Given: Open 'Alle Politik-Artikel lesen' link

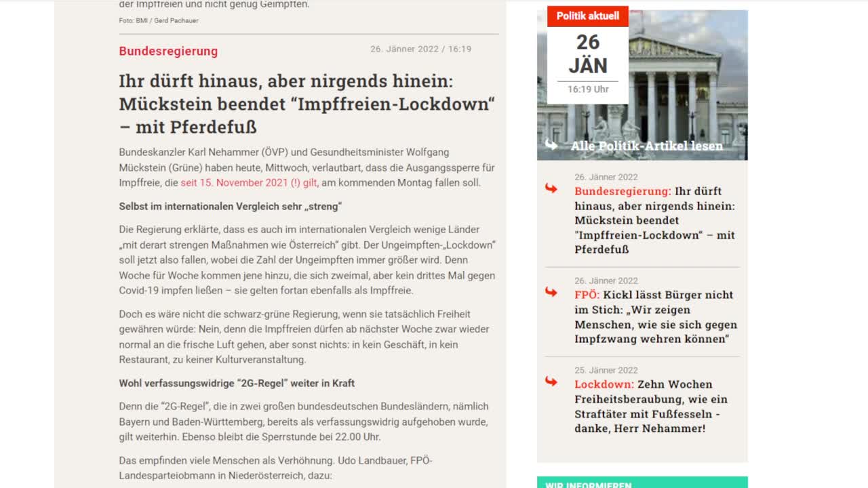Looking at the screenshot, I should (647, 146).
